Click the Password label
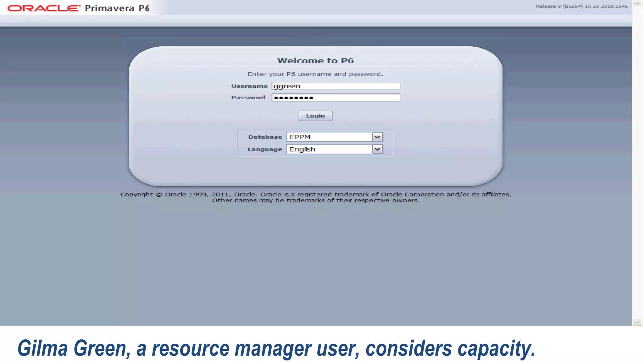The height and width of the screenshot is (362, 644). click(248, 97)
